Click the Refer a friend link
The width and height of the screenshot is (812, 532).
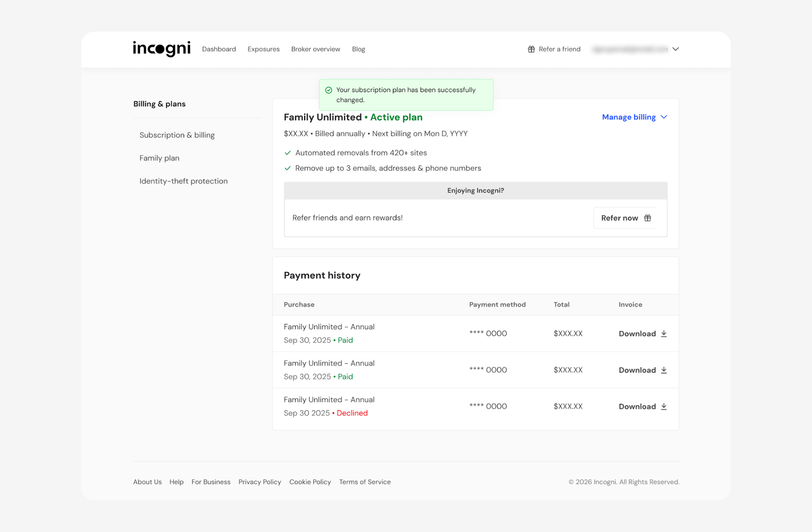[x=554, y=49]
